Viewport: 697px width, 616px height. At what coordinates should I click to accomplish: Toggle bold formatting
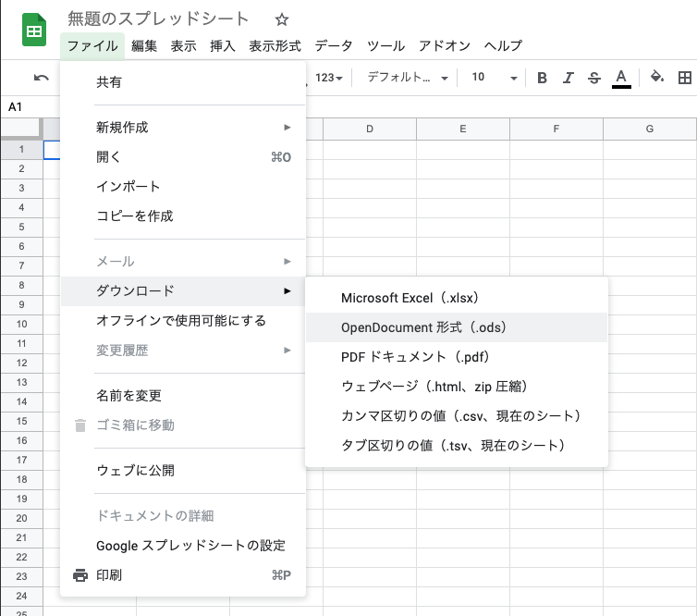click(542, 78)
